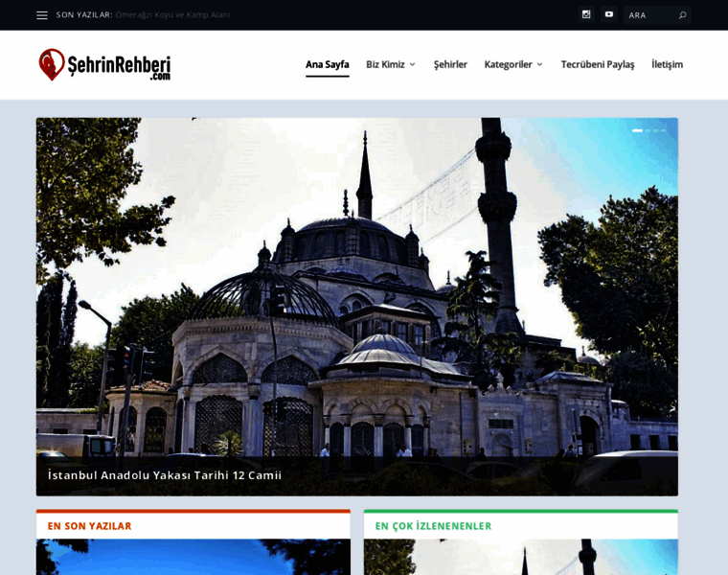
Task: Click the featured mosque slider image
Action: pyautogui.click(x=356, y=287)
